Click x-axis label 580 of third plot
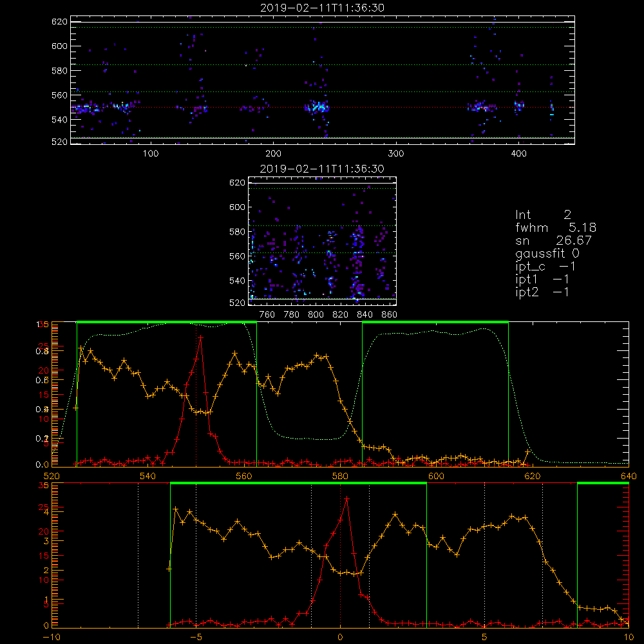This screenshot has width=644, height=644. pyautogui.click(x=340, y=476)
